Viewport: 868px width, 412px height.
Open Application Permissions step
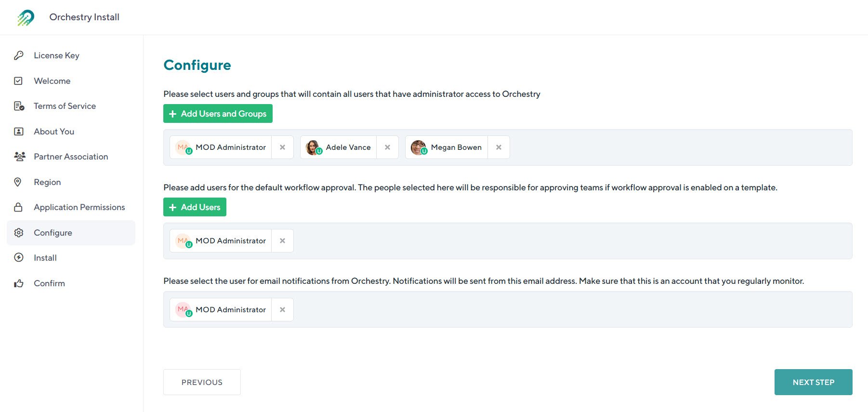click(x=71, y=207)
